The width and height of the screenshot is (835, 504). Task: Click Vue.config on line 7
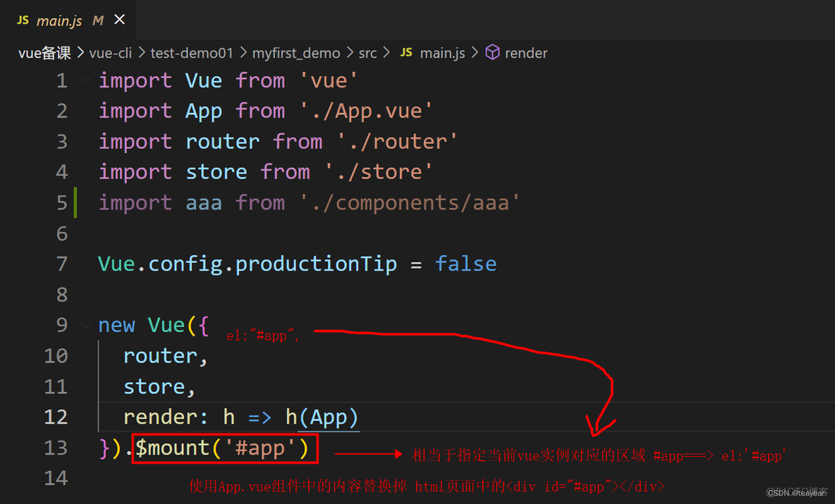[160, 264]
